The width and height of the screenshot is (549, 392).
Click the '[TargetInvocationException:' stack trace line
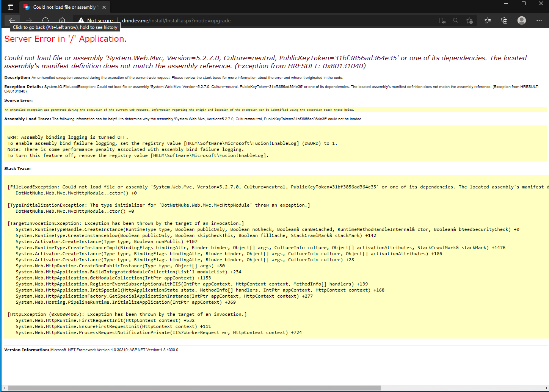click(126, 223)
